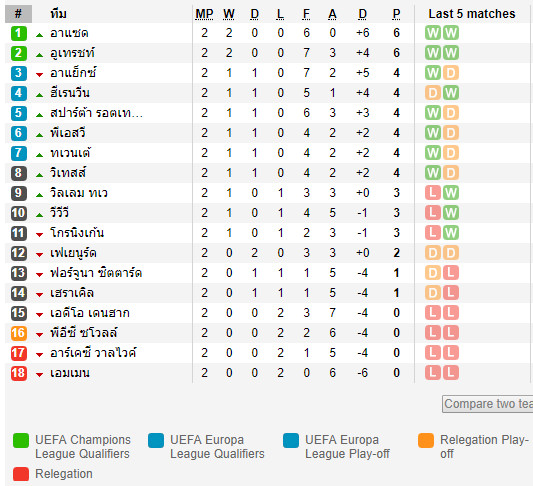Click the green rank 1 badge
Viewport: 533px width, 486px height.
pos(19,33)
